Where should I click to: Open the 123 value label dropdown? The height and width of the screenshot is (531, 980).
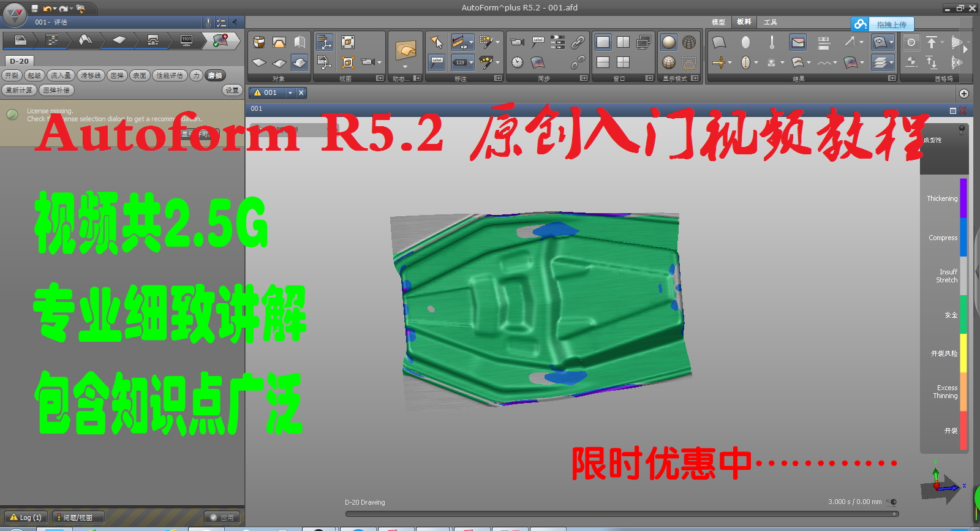[x=470, y=62]
